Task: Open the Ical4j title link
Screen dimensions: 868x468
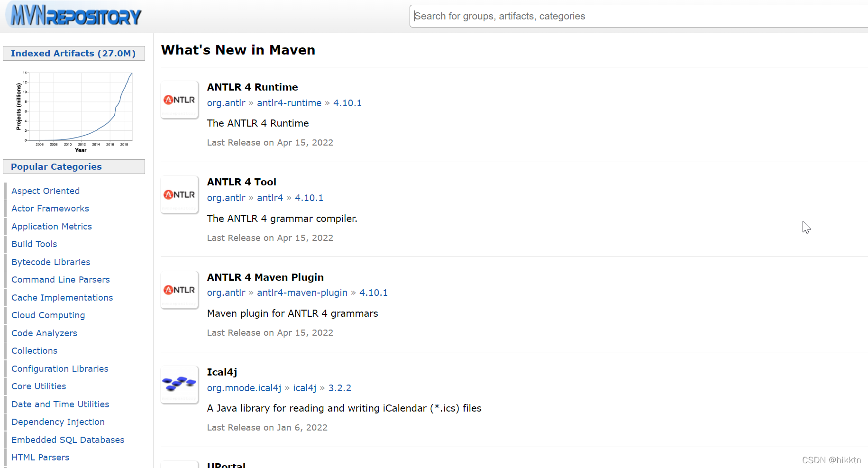Action: (222, 372)
